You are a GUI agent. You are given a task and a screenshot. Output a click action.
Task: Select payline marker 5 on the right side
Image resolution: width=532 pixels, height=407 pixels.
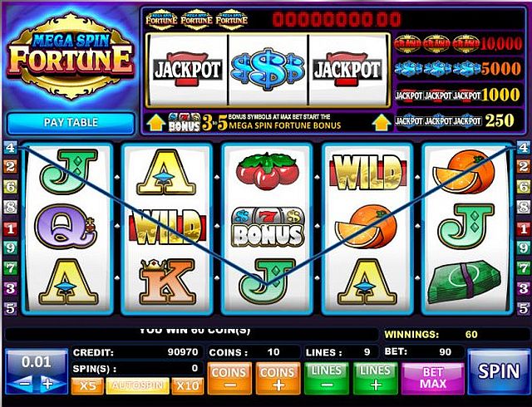coord(524,309)
